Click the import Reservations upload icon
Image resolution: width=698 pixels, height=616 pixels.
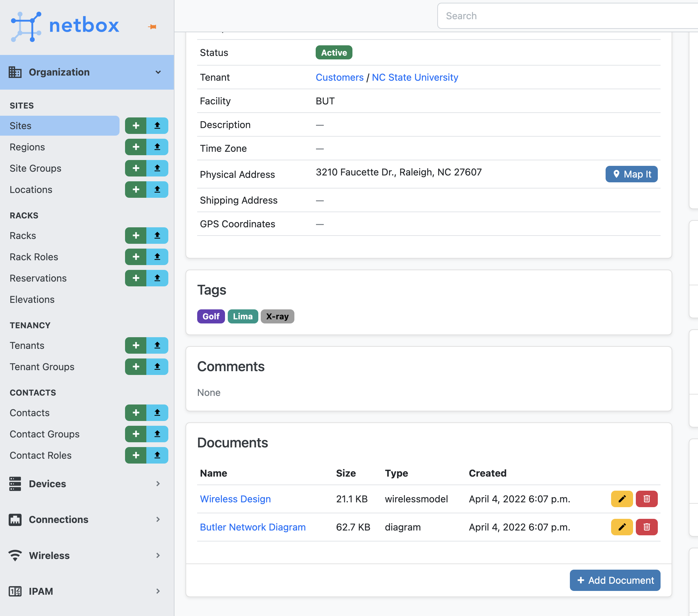(157, 278)
